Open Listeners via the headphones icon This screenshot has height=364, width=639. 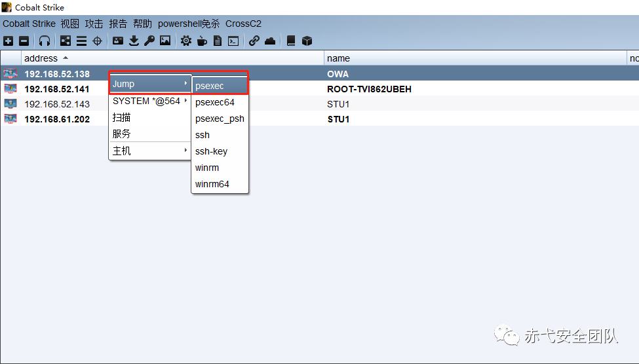coord(45,41)
